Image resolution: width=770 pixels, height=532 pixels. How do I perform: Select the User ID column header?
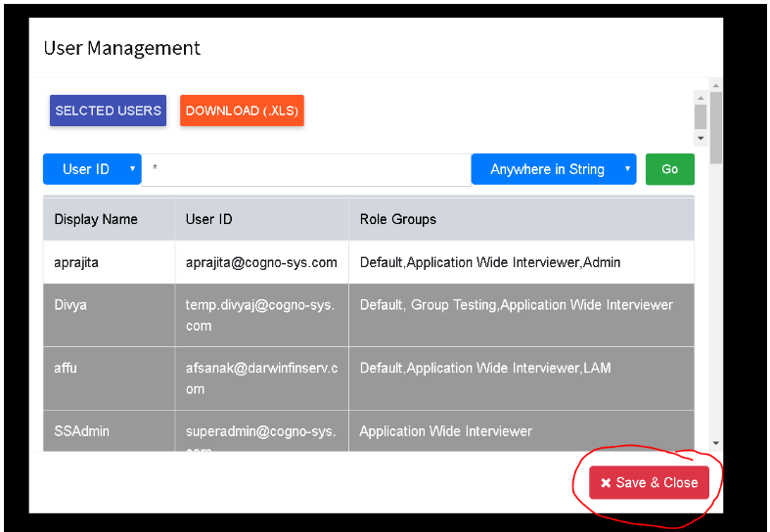[x=262, y=219]
